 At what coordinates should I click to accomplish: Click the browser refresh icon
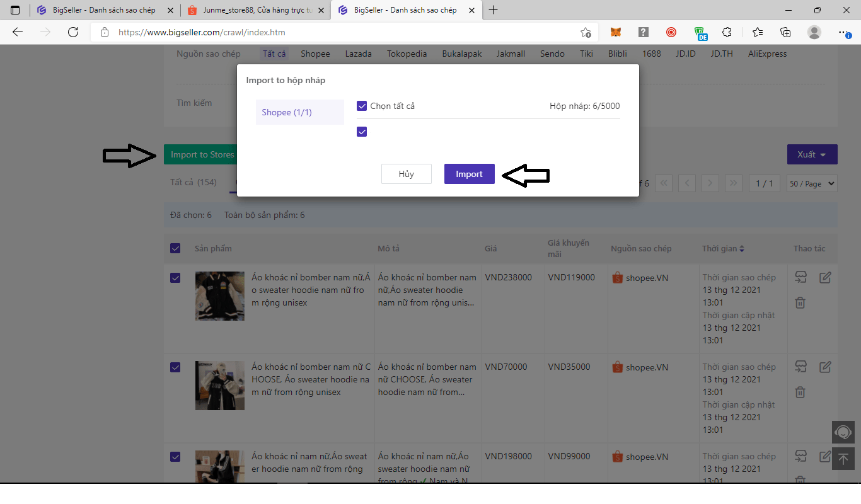coord(73,32)
